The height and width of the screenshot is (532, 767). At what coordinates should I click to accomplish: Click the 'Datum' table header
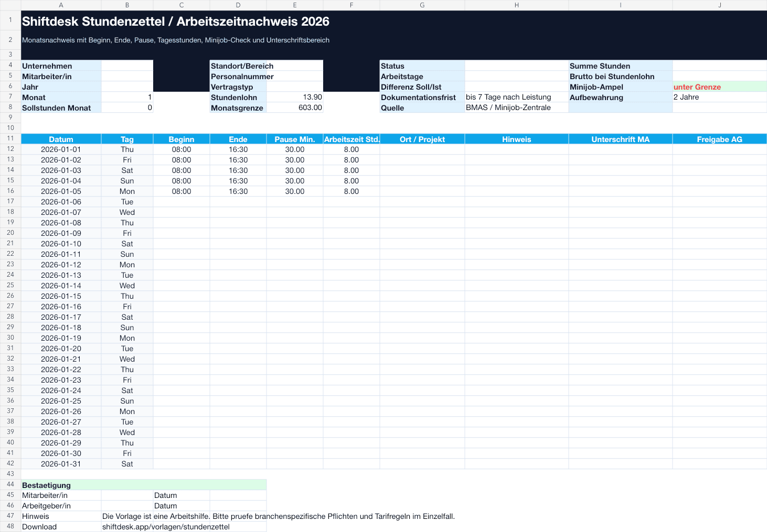point(61,139)
